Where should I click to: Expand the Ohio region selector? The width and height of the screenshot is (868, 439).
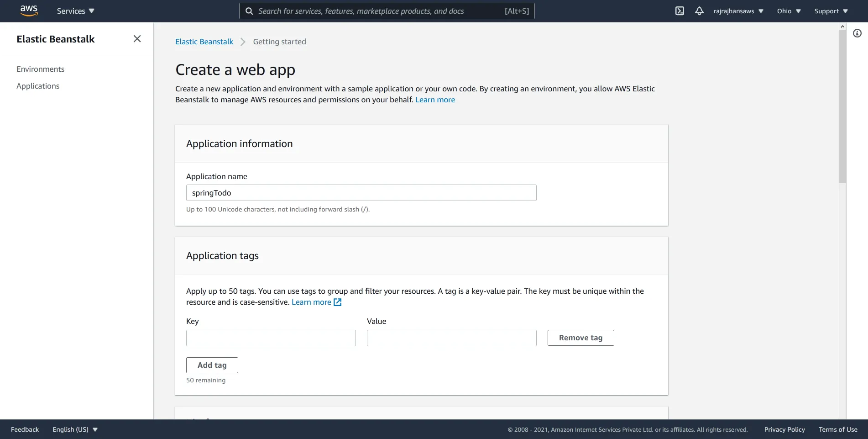pos(788,11)
